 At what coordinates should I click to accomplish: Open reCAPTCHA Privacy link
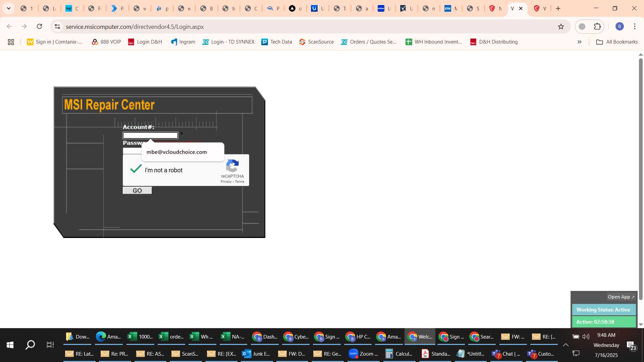click(226, 182)
